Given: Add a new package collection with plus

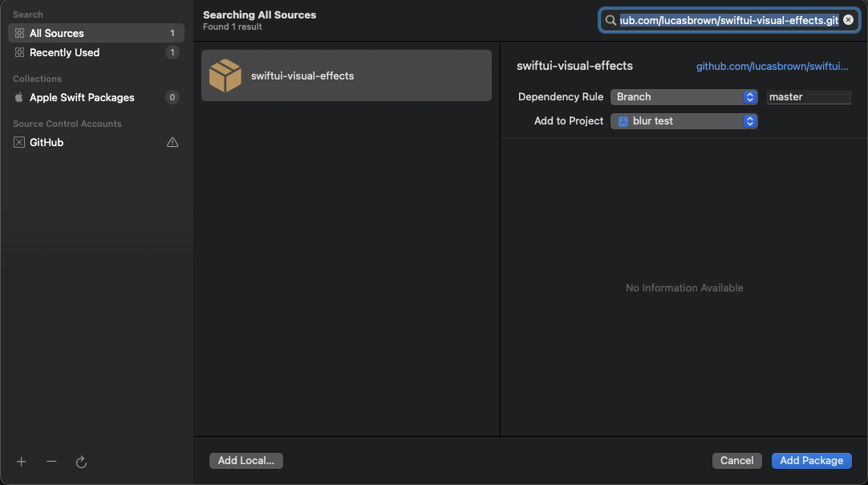Looking at the screenshot, I should [x=22, y=462].
